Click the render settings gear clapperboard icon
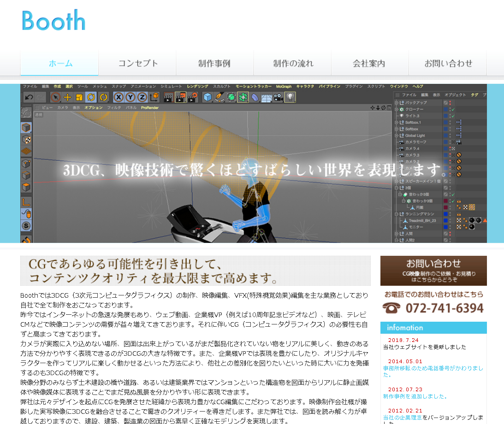The image size is (504, 424). (193, 97)
